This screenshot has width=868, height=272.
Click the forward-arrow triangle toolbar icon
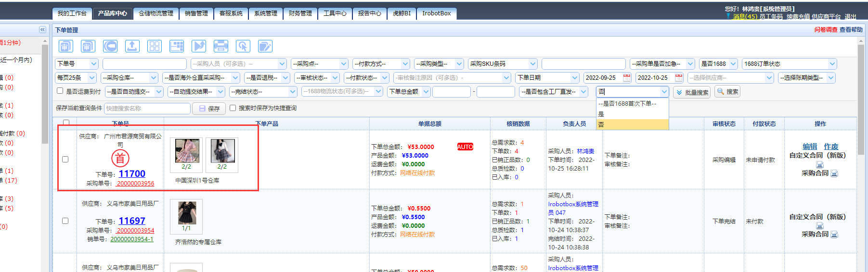tap(199, 46)
